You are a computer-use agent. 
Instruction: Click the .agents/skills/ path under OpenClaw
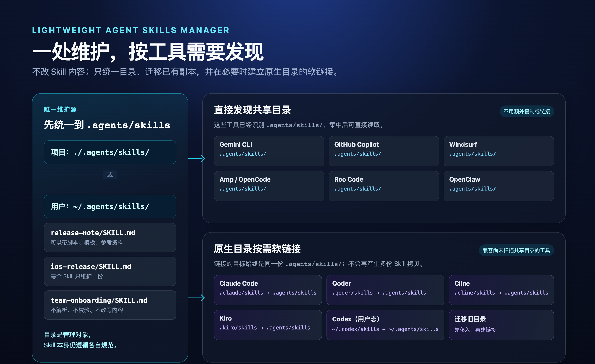point(473,189)
